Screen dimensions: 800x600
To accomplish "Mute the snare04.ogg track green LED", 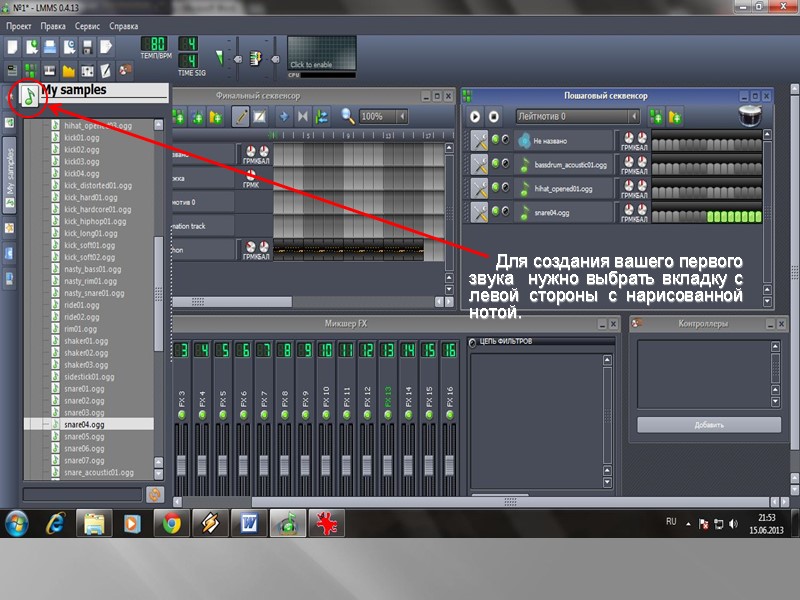I will [x=495, y=211].
